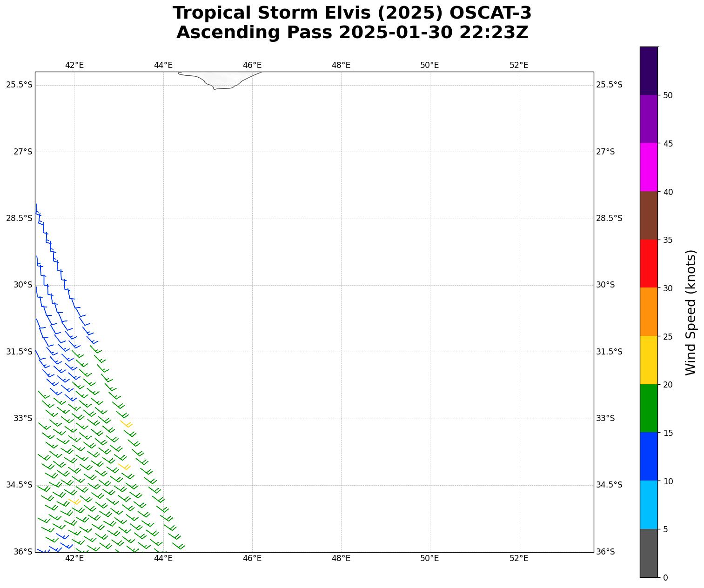Click the yellow 20-25 knot colorbar segment
Screen dimensions: 704x588
point(649,360)
